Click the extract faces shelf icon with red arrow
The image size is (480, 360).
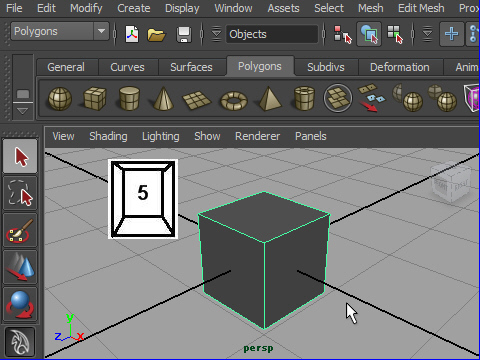pos(372,98)
